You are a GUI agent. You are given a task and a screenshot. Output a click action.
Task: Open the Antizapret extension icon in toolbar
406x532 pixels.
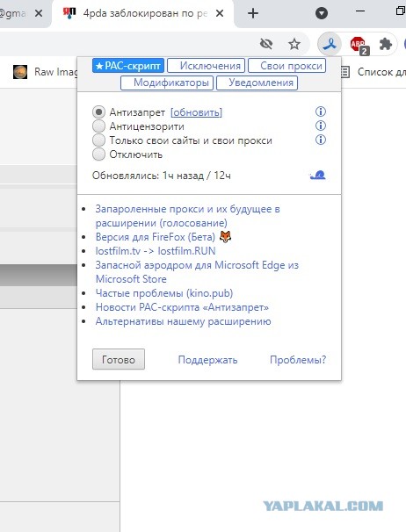pos(330,44)
